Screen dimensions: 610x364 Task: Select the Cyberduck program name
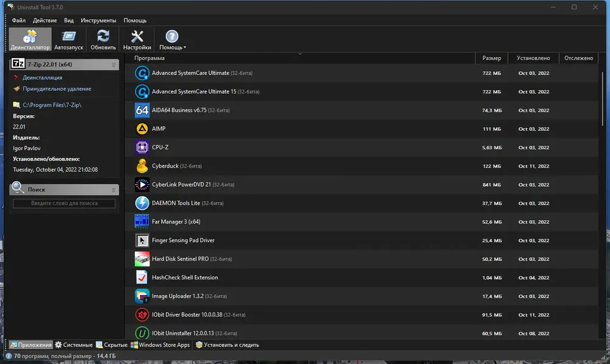(165, 166)
